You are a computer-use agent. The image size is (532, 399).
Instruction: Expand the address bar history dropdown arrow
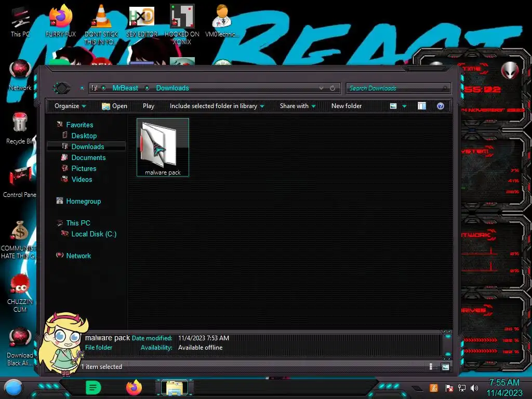pyautogui.click(x=321, y=88)
